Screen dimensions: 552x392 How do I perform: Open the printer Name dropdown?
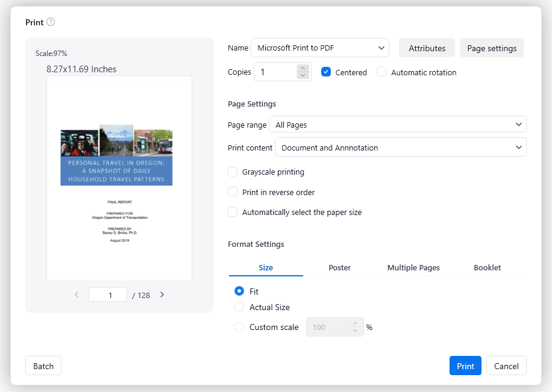320,48
